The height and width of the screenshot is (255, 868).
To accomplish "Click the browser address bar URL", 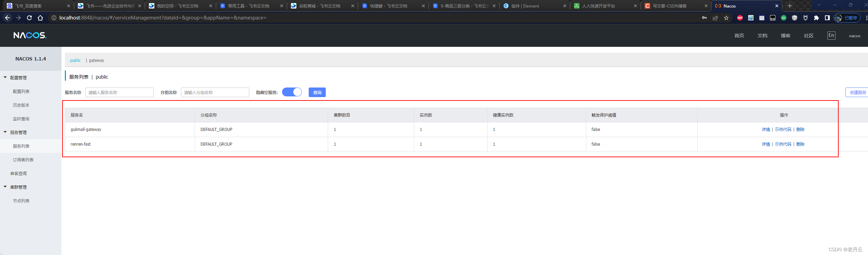I will (x=163, y=18).
